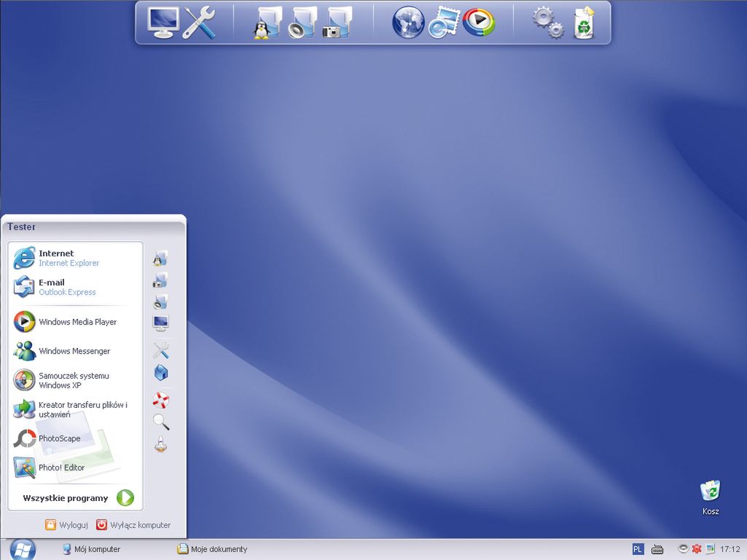The image size is (747, 560).
Task: Launch Windows Media Player from the Start menu
Action: click(x=75, y=322)
